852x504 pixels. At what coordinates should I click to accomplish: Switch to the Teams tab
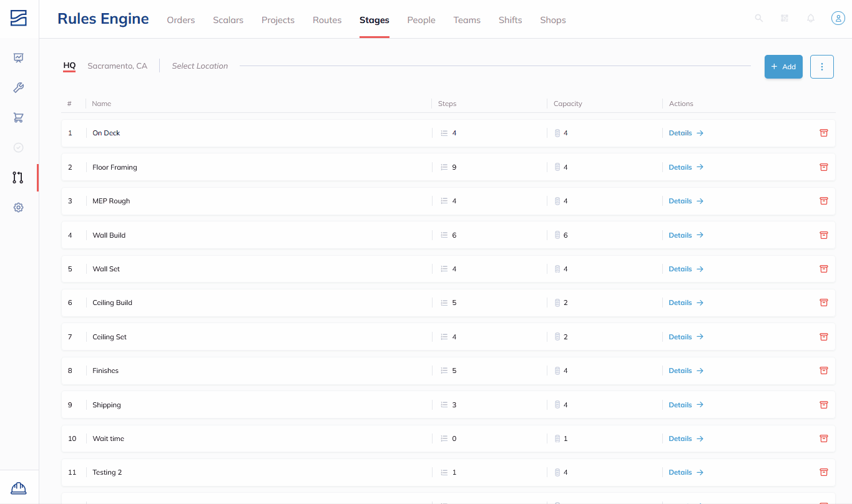pos(467,20)
